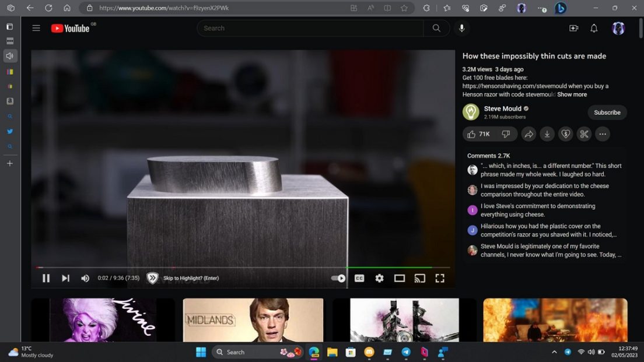
Task: Open the Windows Start menu
Action: (x=200, y=352)
